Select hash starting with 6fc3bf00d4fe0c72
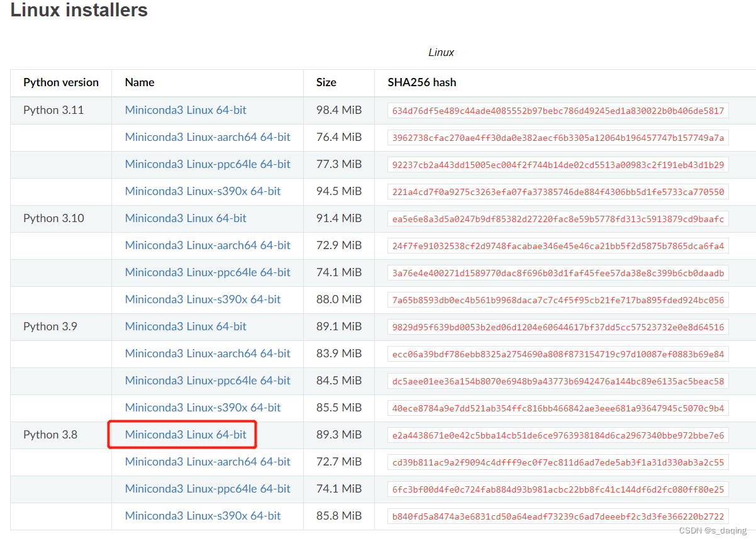 (x=558, y=489)
